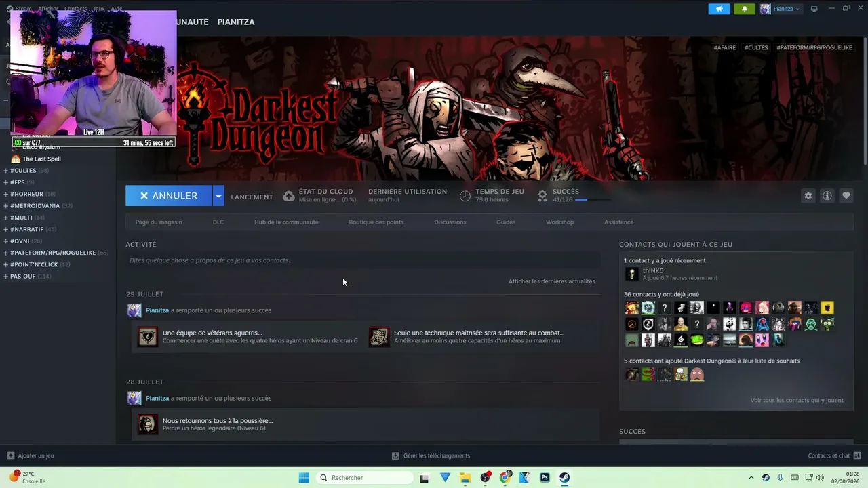Click the weather widget showing 27°C
Image resolution: width=868 pixels, height=488 pixels.
pos(27,478)
